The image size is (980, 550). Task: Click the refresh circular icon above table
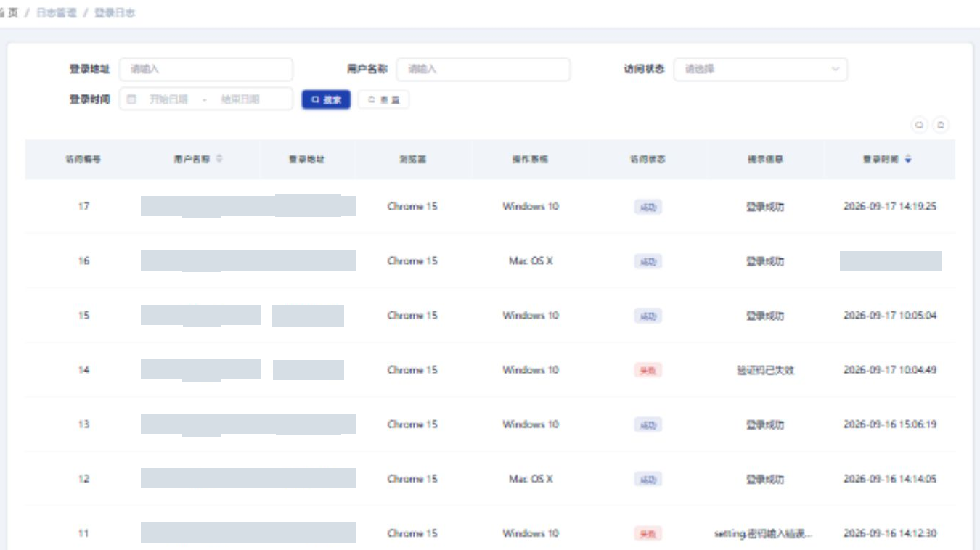[x=940, y=125]
